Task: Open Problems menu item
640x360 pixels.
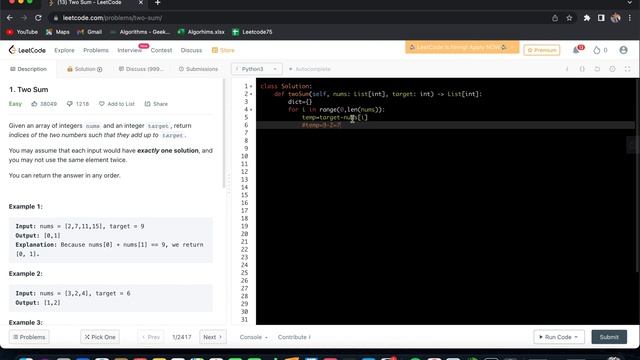Action: click(x=96, y=50)
